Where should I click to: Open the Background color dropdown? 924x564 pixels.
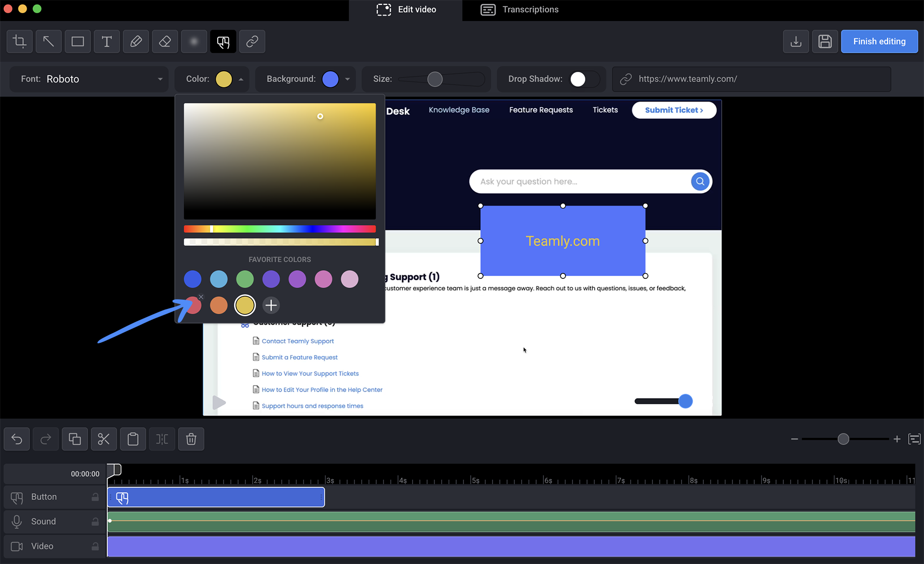click(347, 79)
